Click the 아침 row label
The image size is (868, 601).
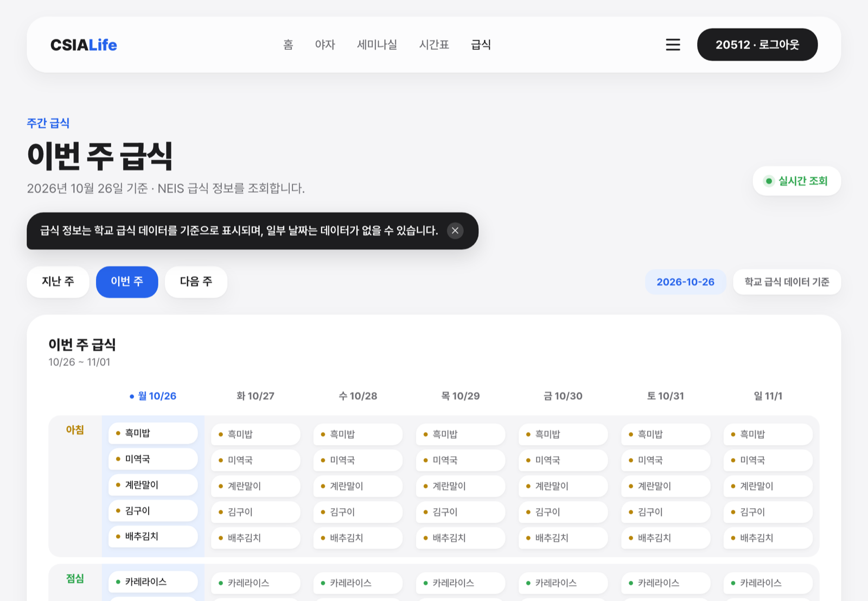click(75, 430)
